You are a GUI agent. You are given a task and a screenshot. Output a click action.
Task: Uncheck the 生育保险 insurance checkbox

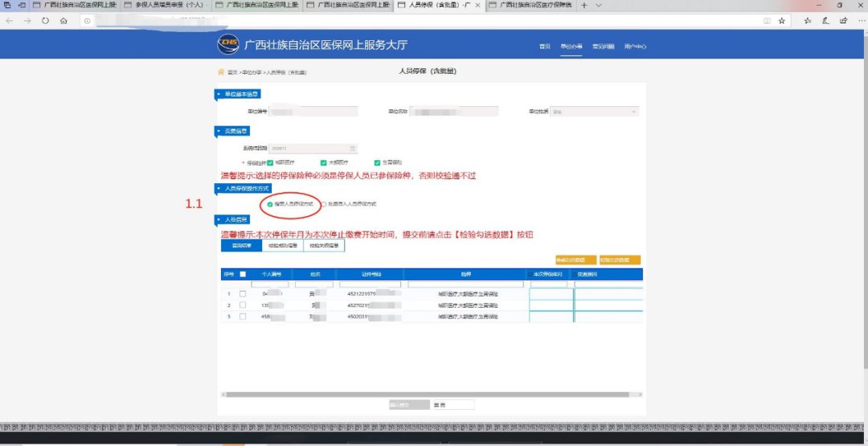378,162
